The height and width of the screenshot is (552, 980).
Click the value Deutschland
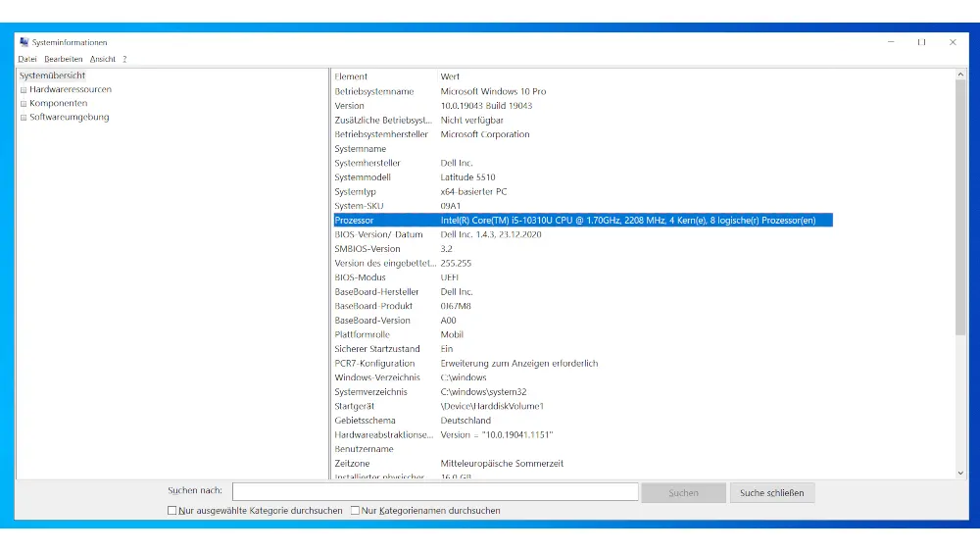[x=465, y=421]
